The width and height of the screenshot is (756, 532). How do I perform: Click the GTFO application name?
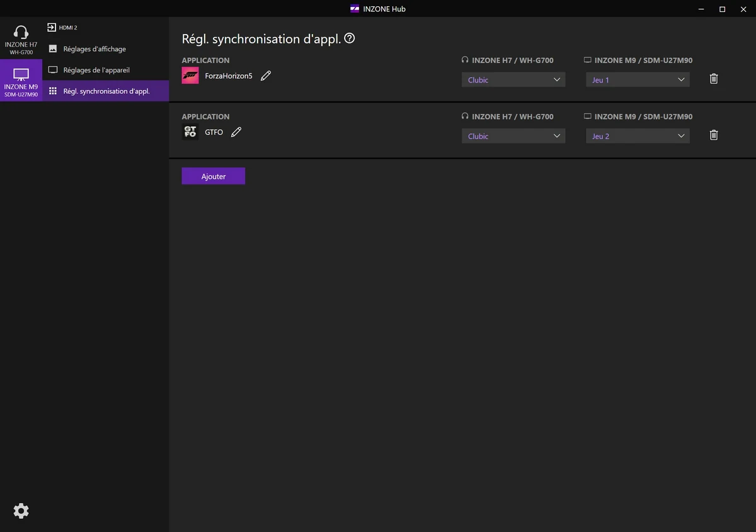point(214,132)
